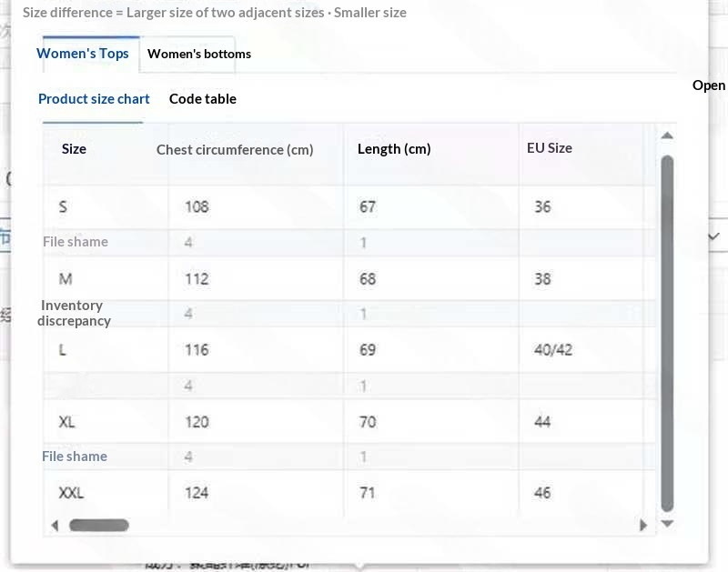Click the scroll up arrow of the vertical scrollbar
The image size is (728, 572).
point(667,135)
